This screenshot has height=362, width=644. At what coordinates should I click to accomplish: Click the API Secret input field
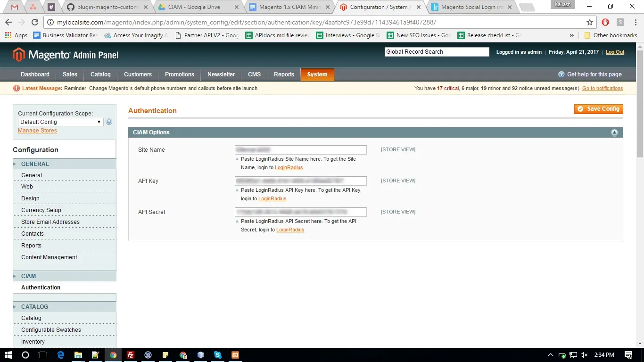tap(300, 212)
